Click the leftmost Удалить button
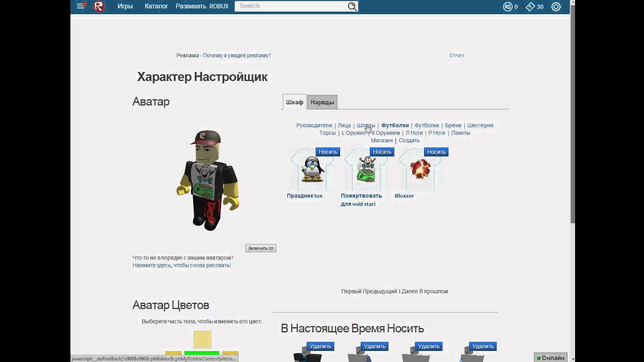 click(x=320, y=346)
